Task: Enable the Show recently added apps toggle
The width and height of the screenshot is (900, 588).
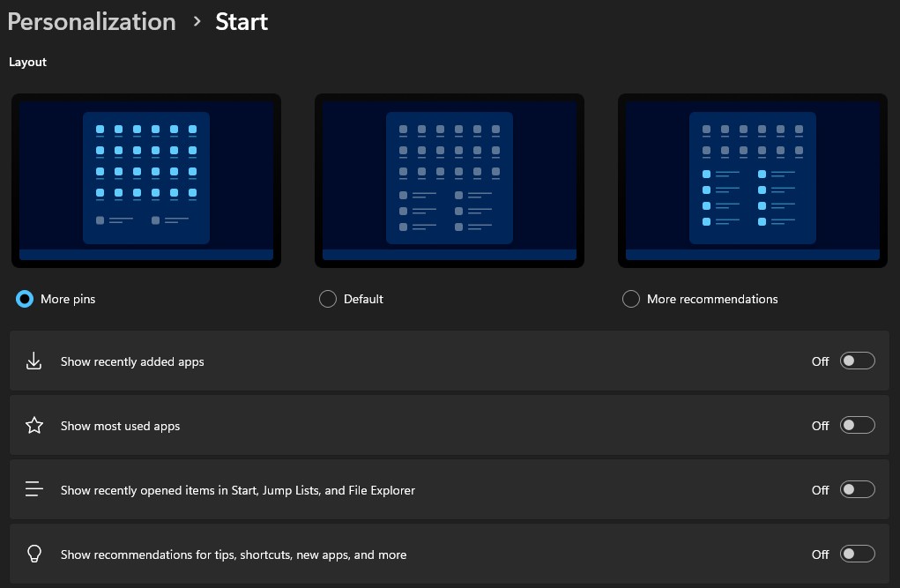Action: pos(857,361)
